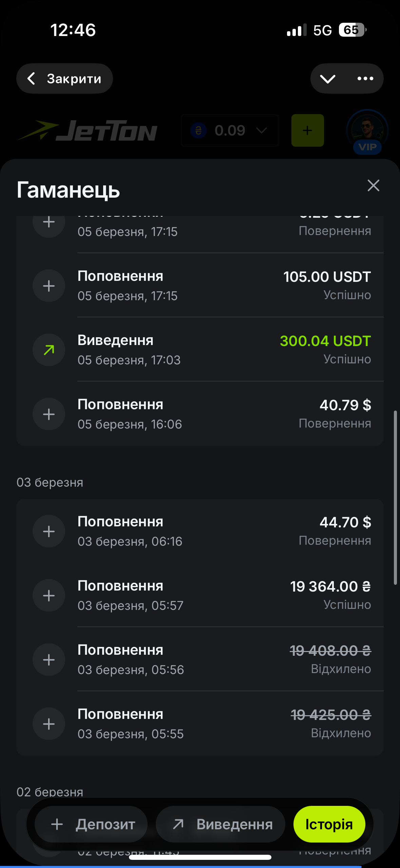
Task: Tap the JetTon logo
Action: click(88, 131)
